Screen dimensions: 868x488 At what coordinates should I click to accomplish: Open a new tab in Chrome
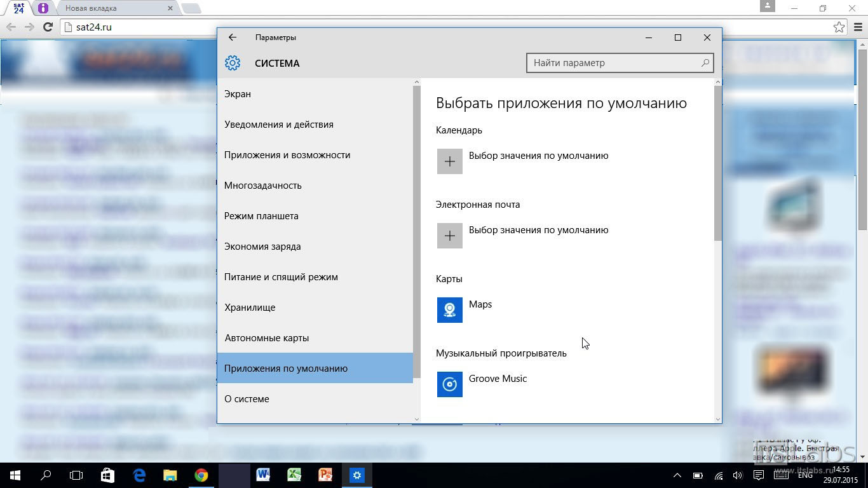tap(191, 8)
